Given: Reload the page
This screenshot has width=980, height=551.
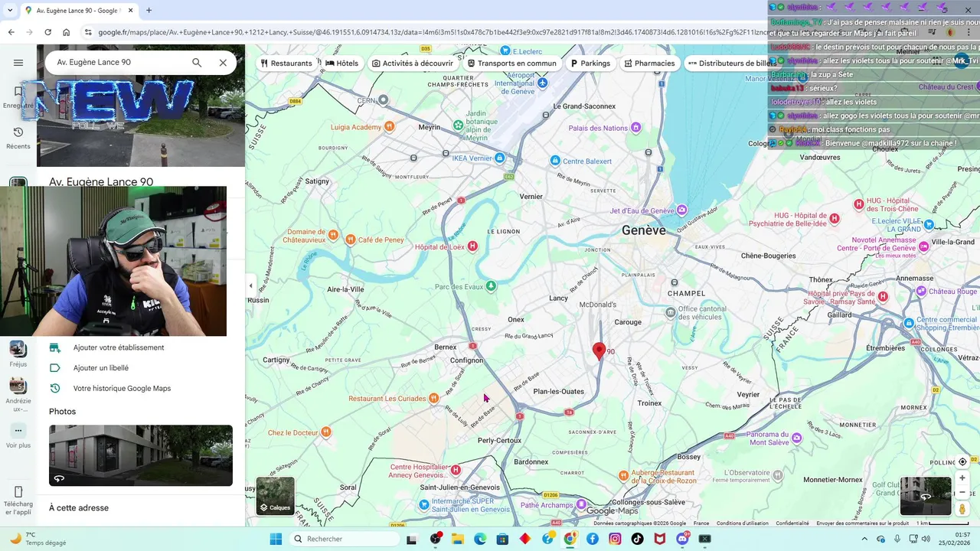Looking at the screenshot, I should pos(47,32).
